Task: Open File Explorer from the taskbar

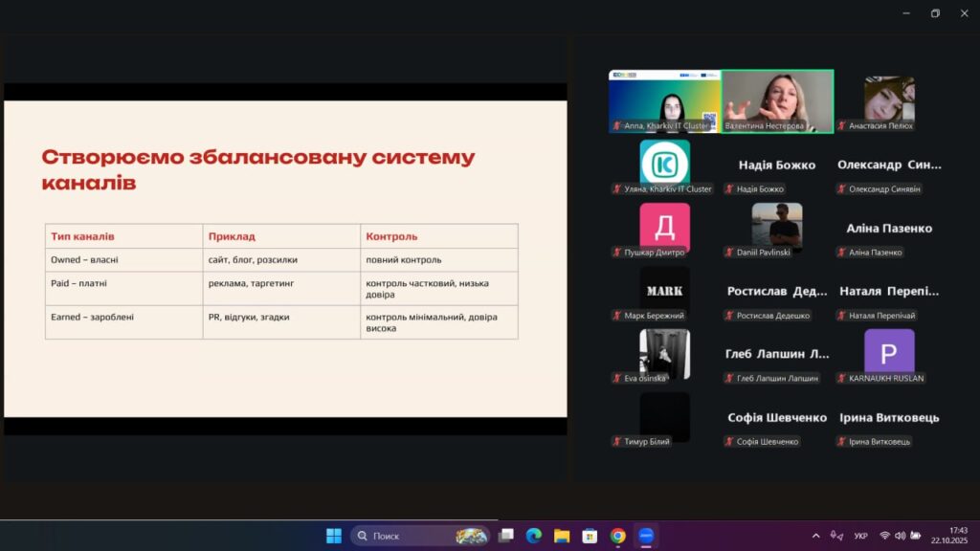Action: pyautogui.click(x=562, y=536)
